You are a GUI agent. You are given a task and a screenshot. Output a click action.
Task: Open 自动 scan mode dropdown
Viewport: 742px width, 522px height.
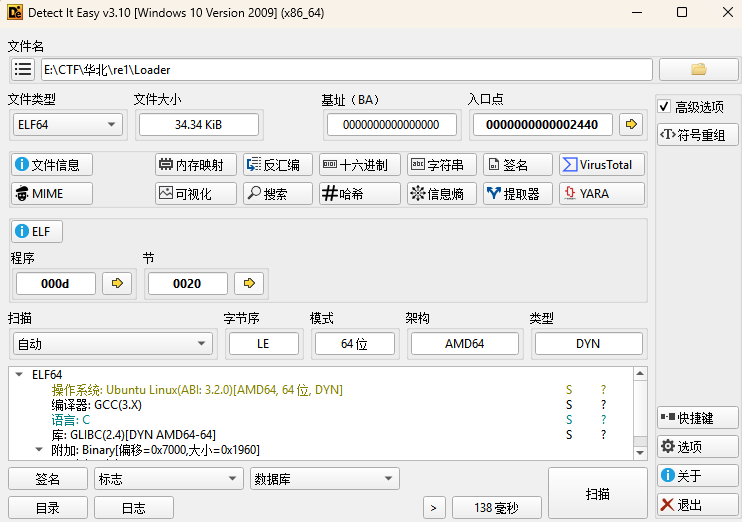[x=113, y=344]
